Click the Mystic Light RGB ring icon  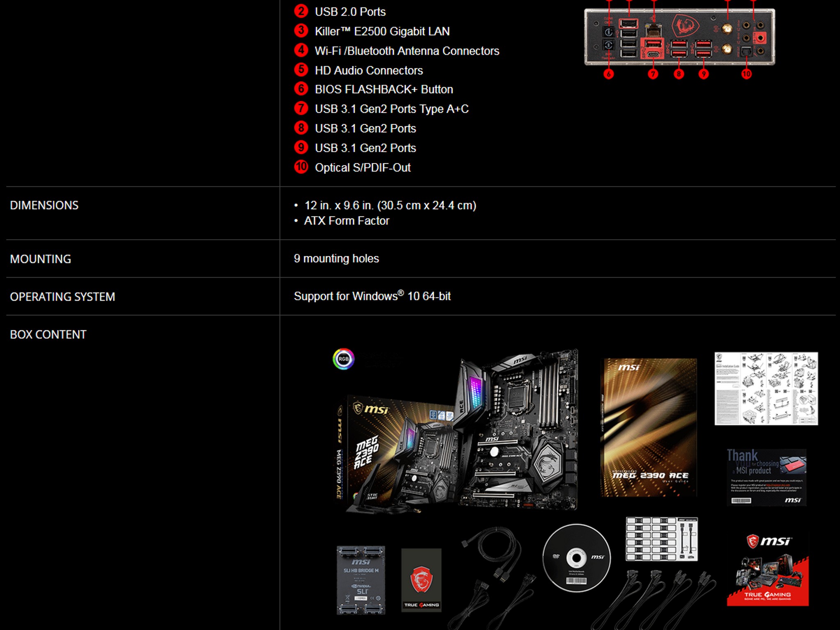[343, 359]
